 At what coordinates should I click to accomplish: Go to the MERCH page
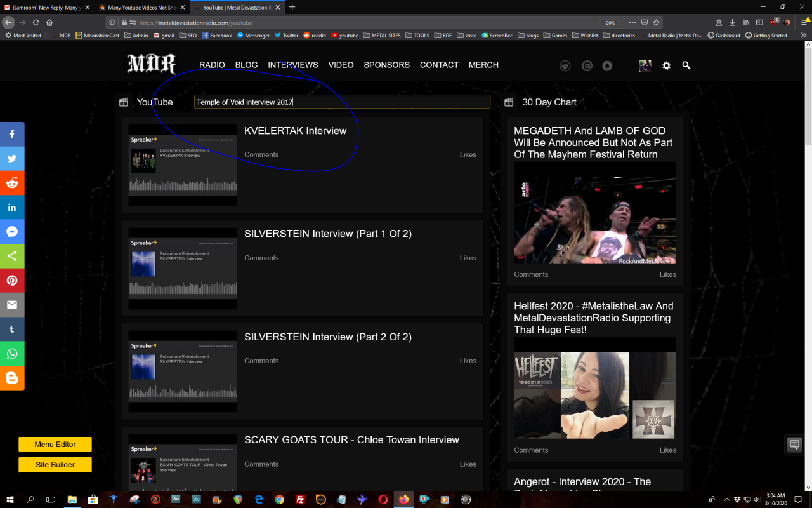click(483, 65)
